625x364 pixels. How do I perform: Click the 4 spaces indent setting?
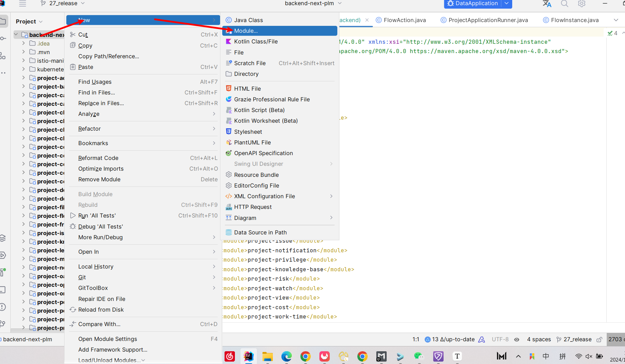(x=539, y=340)
